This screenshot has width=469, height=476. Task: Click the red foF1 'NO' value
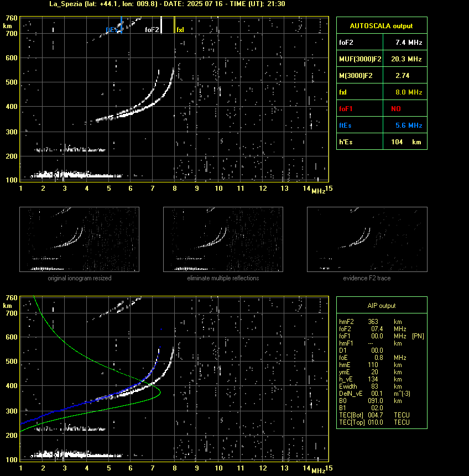coord(396,109)
